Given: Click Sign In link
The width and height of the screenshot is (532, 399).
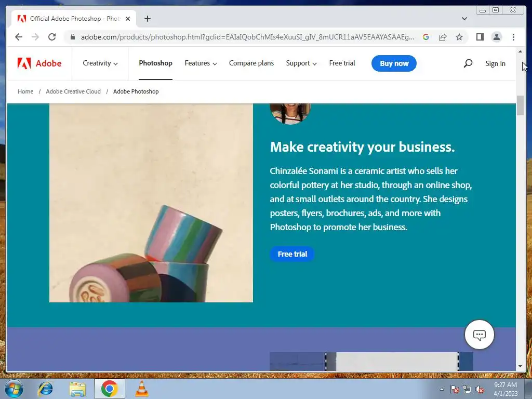Looking at the screenshot, I should (495, 63).
